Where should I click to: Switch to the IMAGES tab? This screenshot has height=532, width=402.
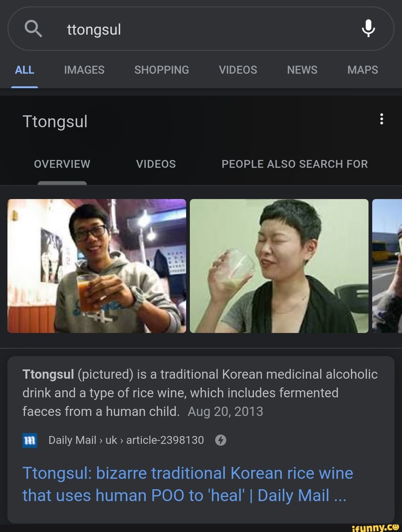pos(84,70)
